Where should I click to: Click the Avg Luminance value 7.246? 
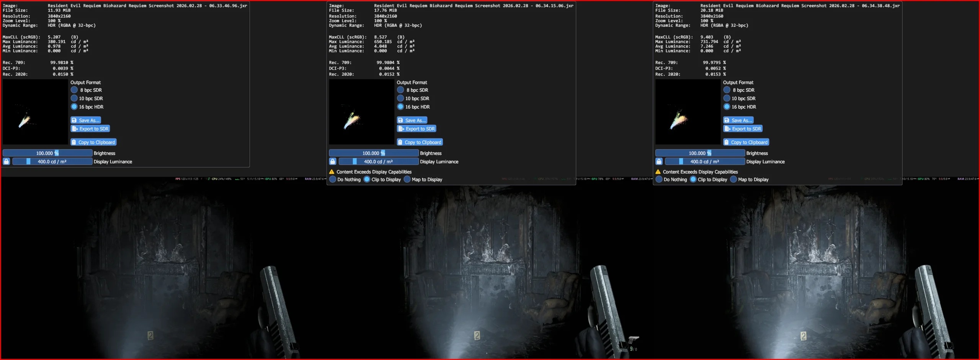[707, 46]
